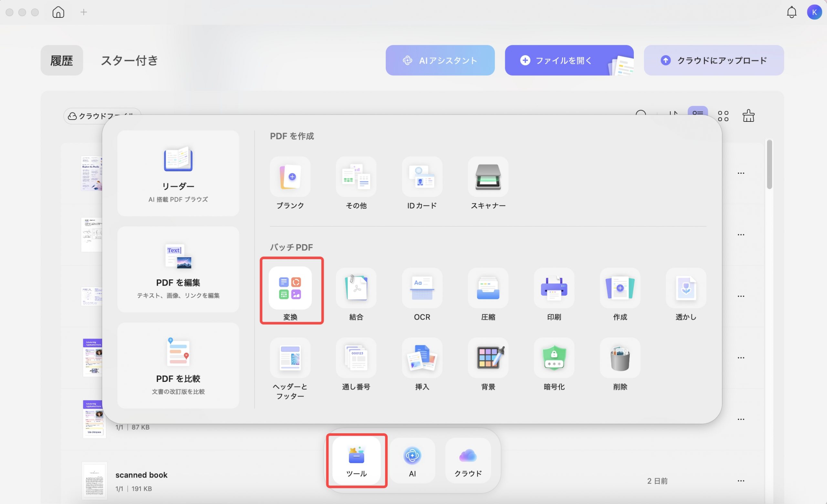Switch to grid view layout
The height and width of the screenshot is (504, 827).
click(x=723, y=116)
